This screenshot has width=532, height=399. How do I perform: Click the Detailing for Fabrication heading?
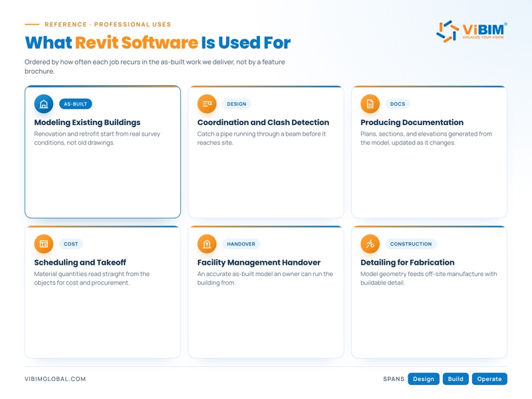click(408, 263)
